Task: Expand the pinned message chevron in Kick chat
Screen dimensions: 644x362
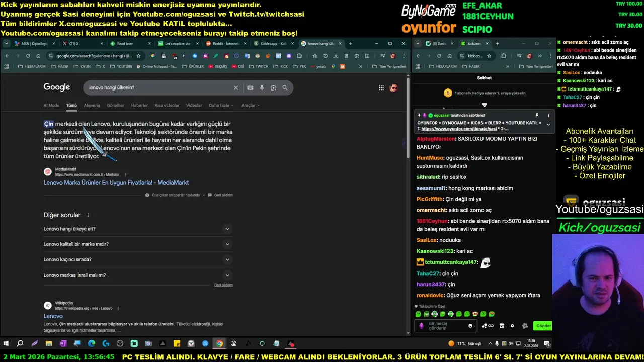Action: coord(548,124)
